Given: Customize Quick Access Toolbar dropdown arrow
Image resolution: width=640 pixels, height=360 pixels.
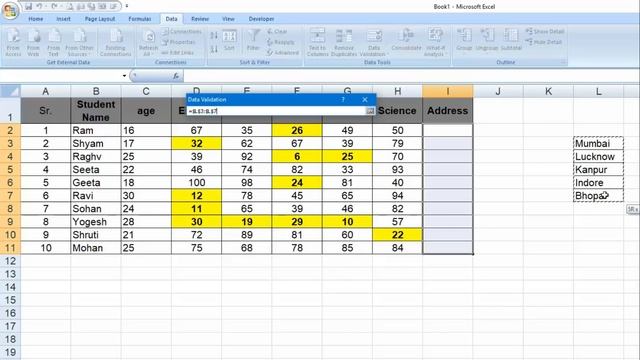Looking at the screenshot, I should pos(127,6).
